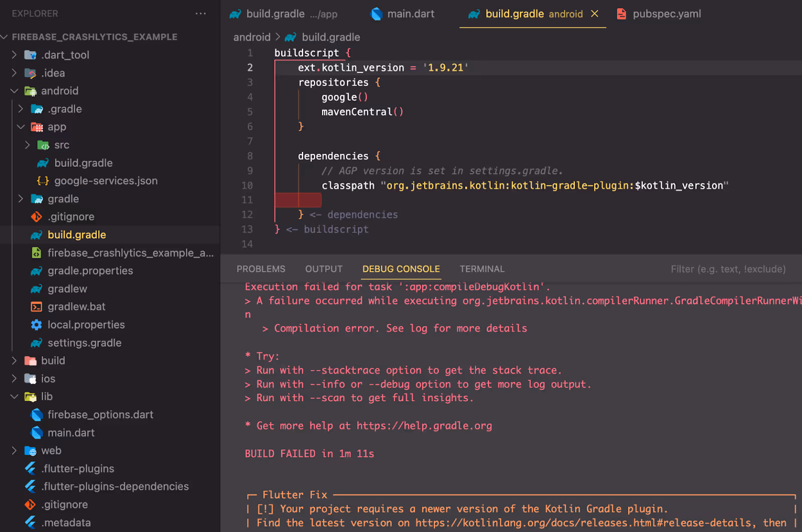Click the android folder icon
Viewport: 802px width, 532px height.
30,91
